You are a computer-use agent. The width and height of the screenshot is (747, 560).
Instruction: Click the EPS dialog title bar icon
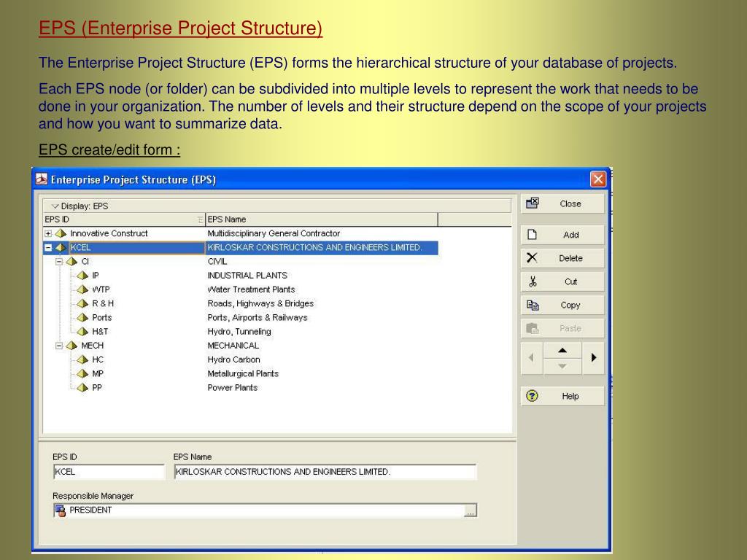42,179
